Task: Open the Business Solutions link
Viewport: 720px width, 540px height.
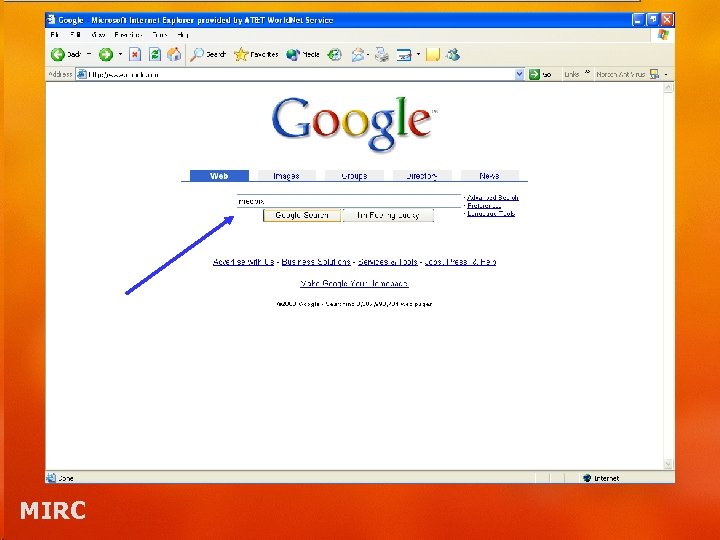Action: coord(316,262)
